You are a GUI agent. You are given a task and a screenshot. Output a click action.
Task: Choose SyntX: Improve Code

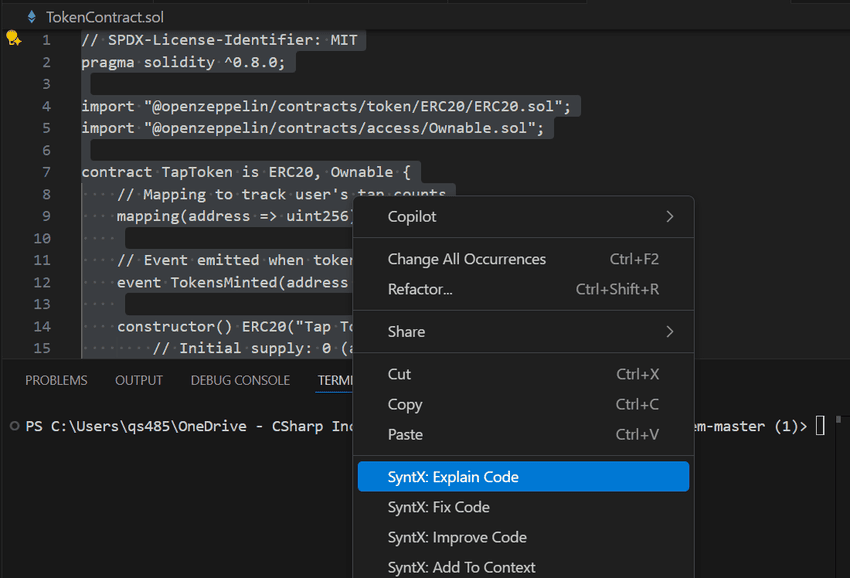(456, 537)
